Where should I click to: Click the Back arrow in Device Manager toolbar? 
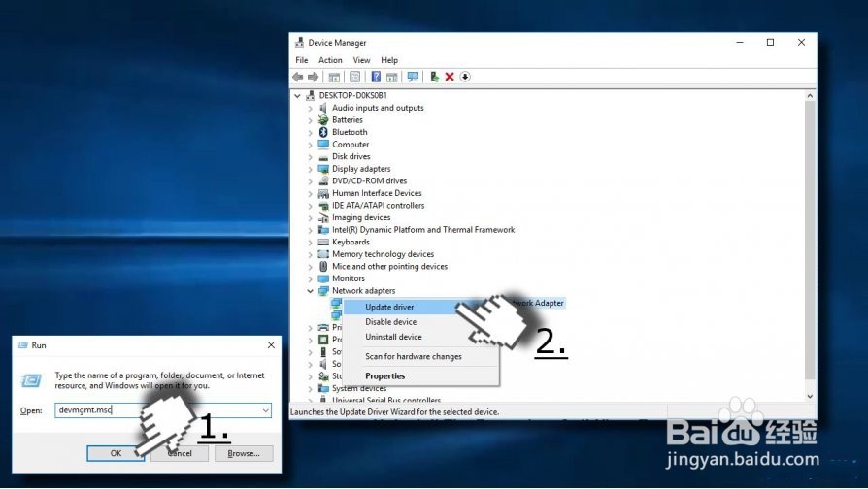298,77
